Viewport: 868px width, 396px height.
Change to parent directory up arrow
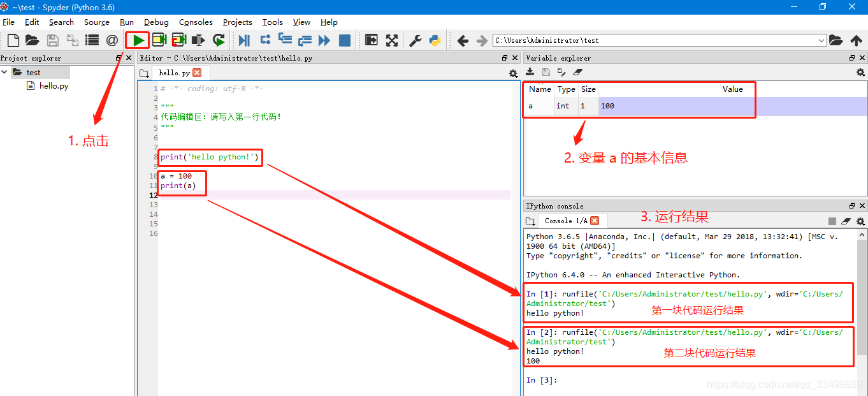click(857, 40)
